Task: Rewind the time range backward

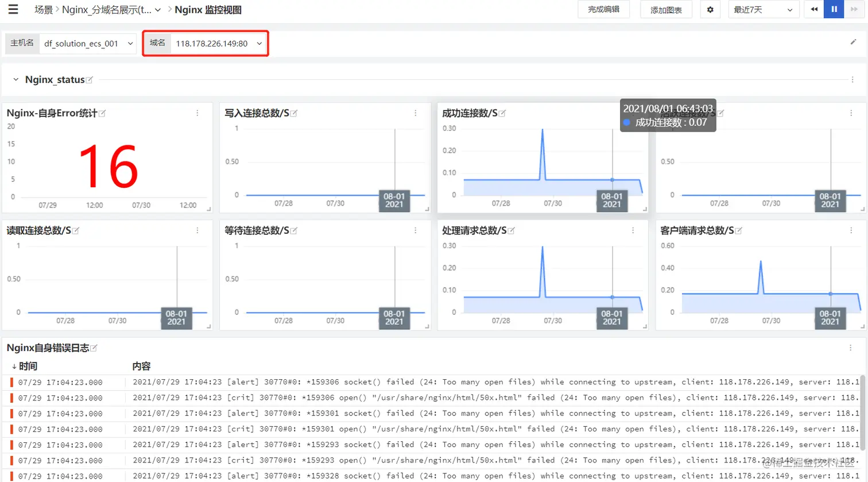Action: [x=814, y=9]
